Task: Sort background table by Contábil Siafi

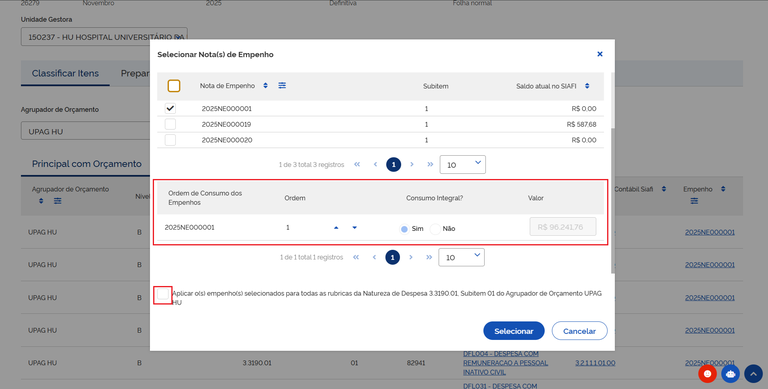Action: (x=664, y=189)
